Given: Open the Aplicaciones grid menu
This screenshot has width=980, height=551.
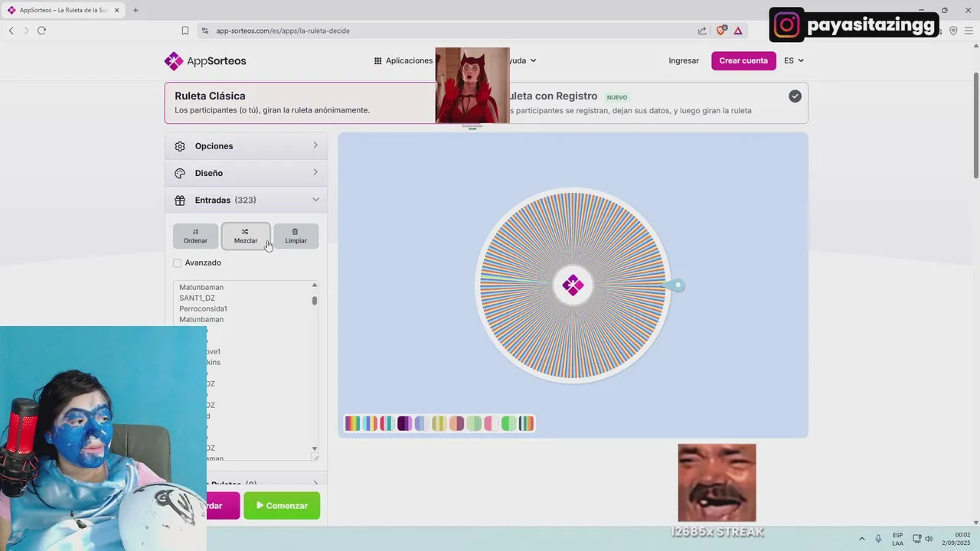Looking at the screenshot, I should (403, 60).
